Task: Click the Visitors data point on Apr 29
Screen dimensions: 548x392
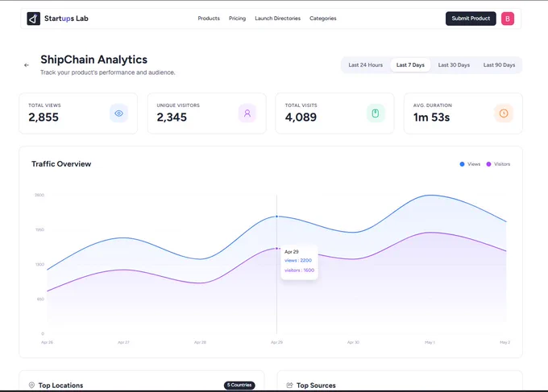Action: [276, 249]
